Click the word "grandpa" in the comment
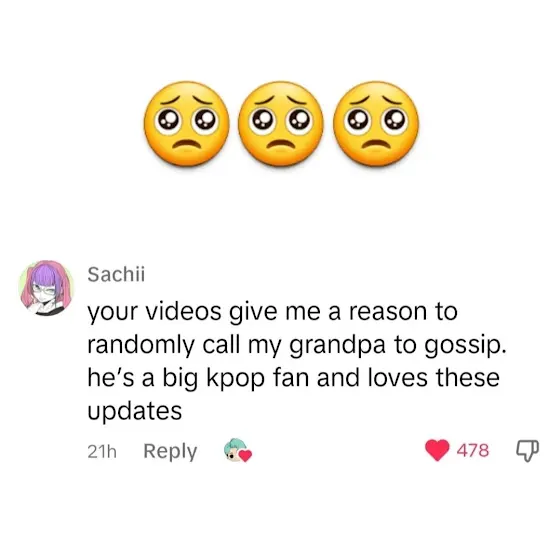The width and height of the screenshot is (560, 560). (337, 347)
